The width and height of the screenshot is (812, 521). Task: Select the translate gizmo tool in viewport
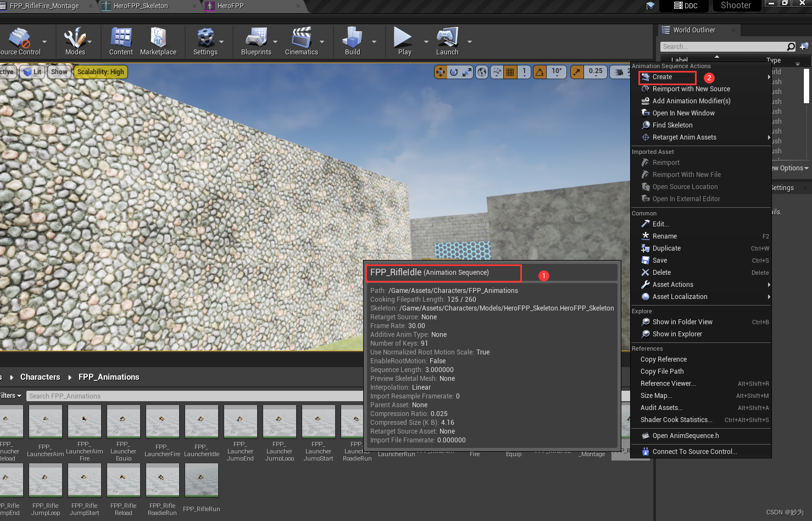point(440,72)
